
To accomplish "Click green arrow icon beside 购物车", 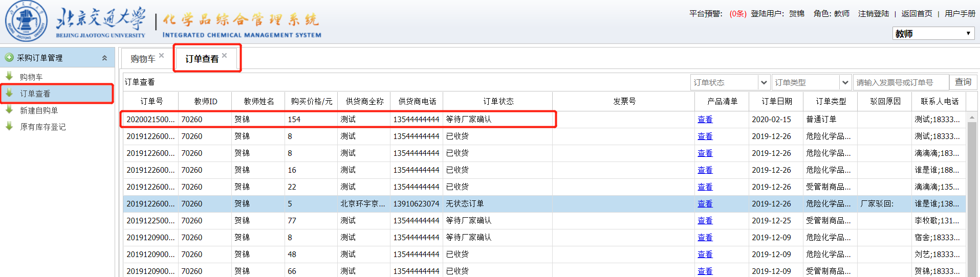I will click(x=9, y=77).
